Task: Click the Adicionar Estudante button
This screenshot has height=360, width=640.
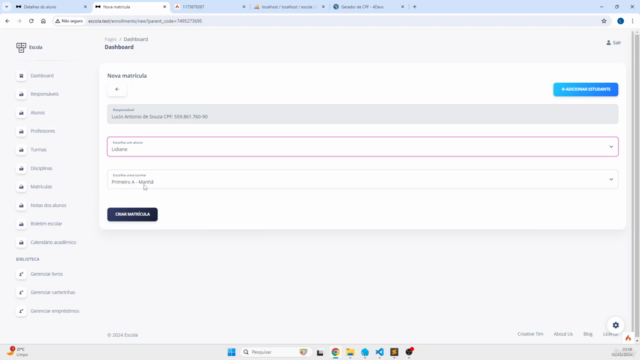Action: (585, 89)
